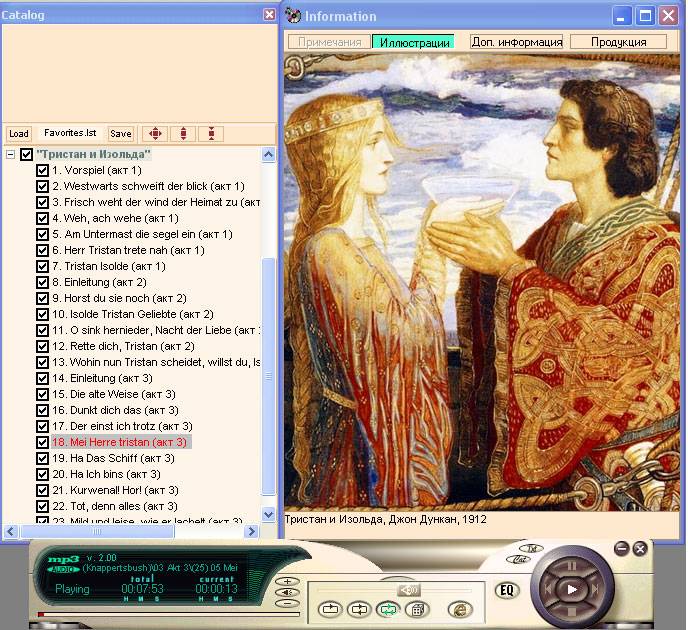688x630 pixels.
Task: Click the four-direction arrows icon in Catalog toolbar
Action: (x=155, y=133)
